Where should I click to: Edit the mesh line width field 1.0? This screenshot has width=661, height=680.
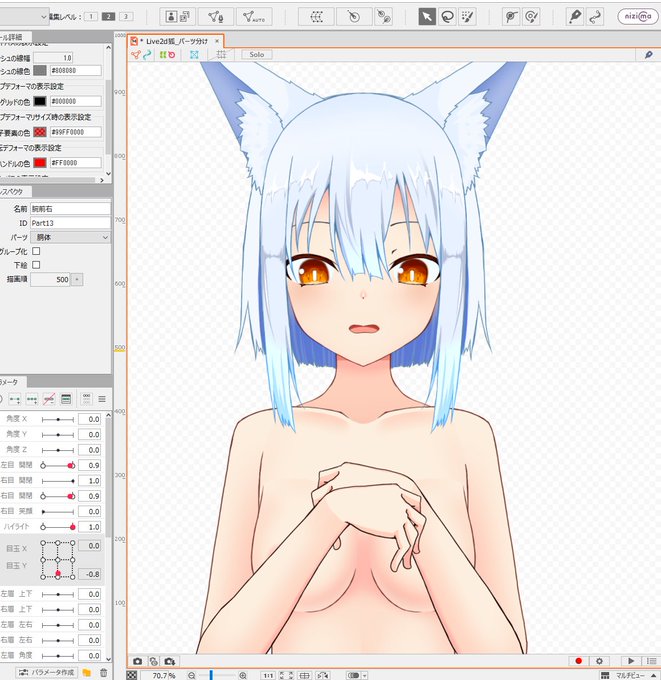pos(53,58)
